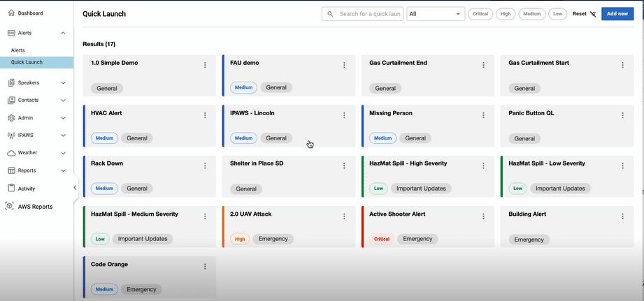Click the clear-filter icon beside Reset
644x301 pixels.
(x=593, y=14)
